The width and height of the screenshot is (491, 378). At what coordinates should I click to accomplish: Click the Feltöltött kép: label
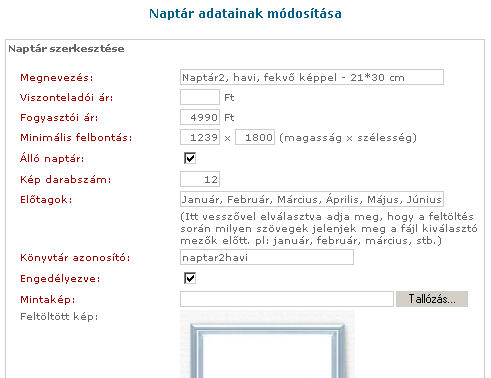click(59, 316)
